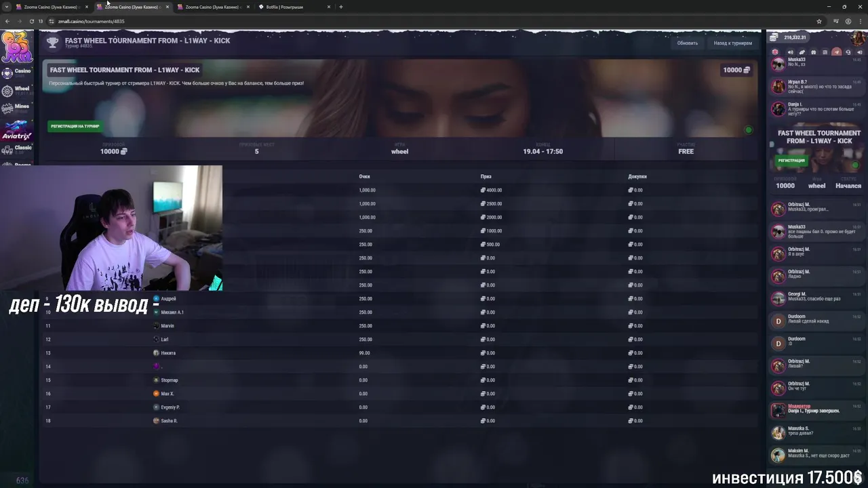This screenshot has height=488, width=868.
Task: Open the Mines game in sidebar
Action: 16,107
